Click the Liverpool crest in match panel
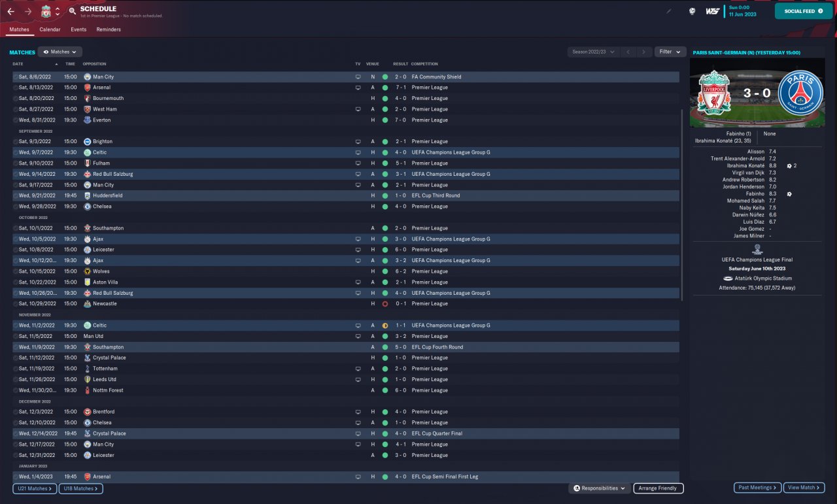 point(713,93)
